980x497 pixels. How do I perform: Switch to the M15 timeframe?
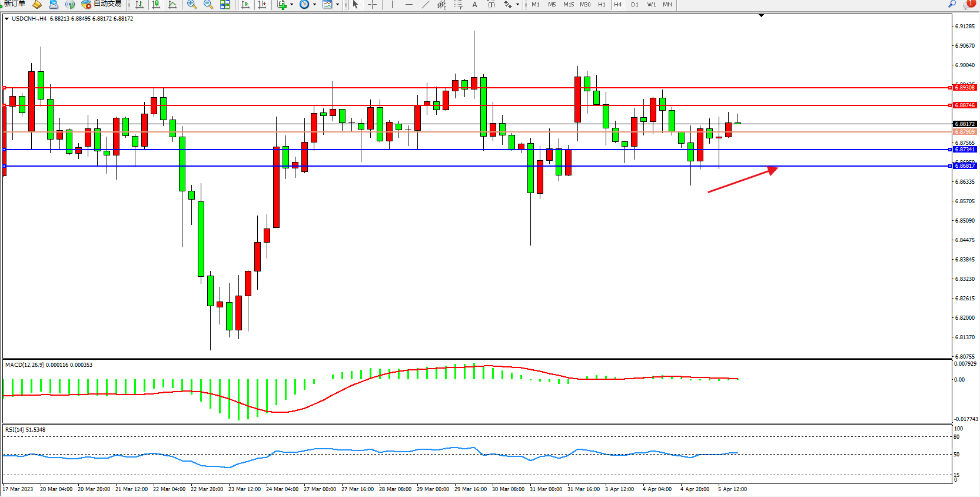point(568,4)
